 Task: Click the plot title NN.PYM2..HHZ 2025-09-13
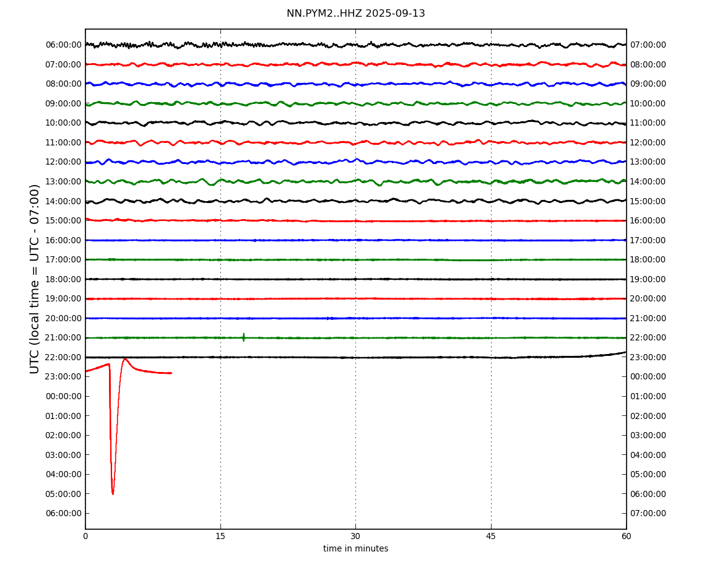pos(355,14)
